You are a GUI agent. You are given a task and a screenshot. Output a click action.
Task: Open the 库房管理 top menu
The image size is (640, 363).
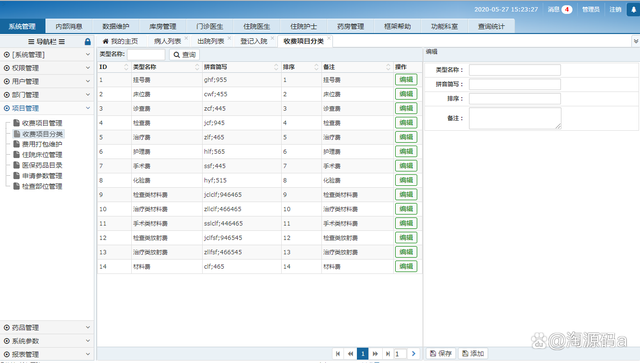click(x=163, y=26)
